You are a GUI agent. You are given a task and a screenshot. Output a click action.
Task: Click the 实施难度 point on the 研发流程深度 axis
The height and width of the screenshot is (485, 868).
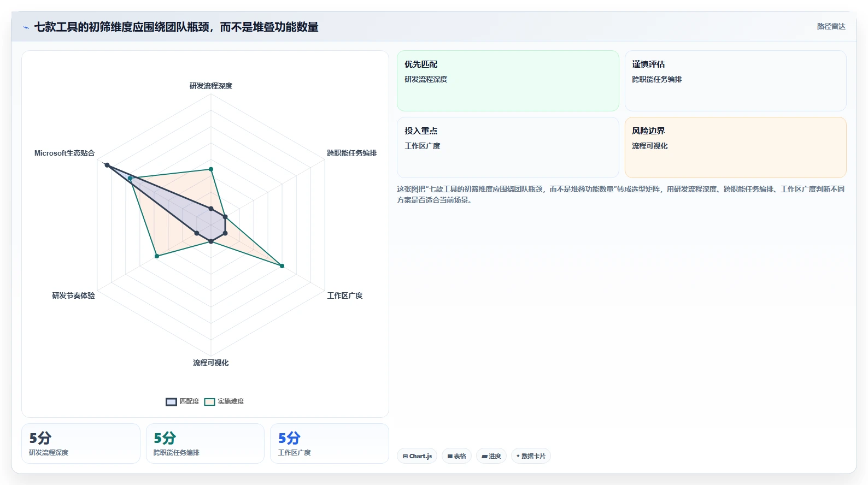211,169
